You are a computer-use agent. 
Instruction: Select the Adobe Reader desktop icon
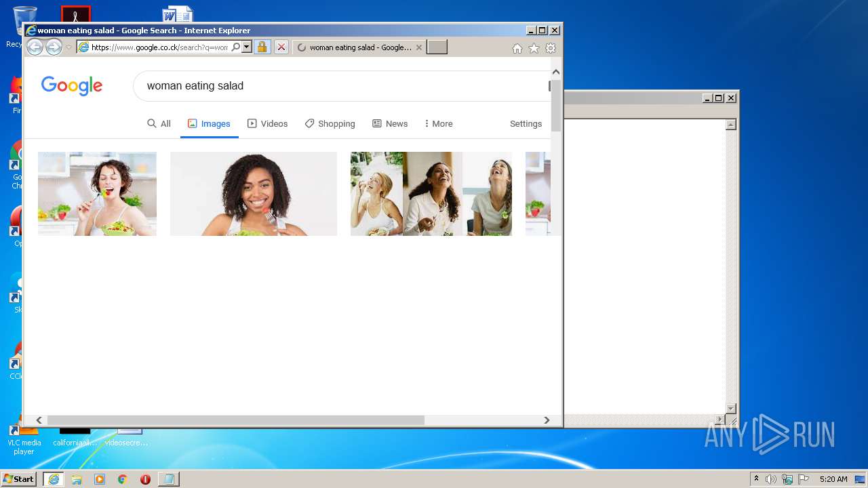tap(75, 14)
